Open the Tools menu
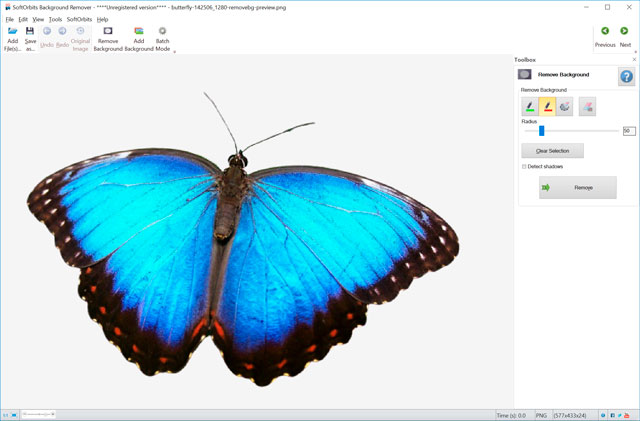The image size is (640, 421). (x=55, y=19)
